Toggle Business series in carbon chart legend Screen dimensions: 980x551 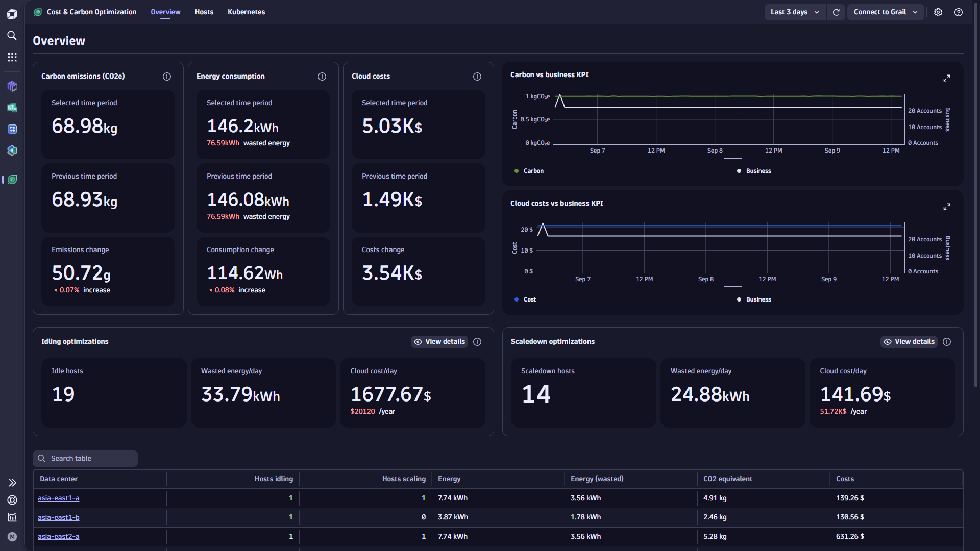[x=754, y=171]
